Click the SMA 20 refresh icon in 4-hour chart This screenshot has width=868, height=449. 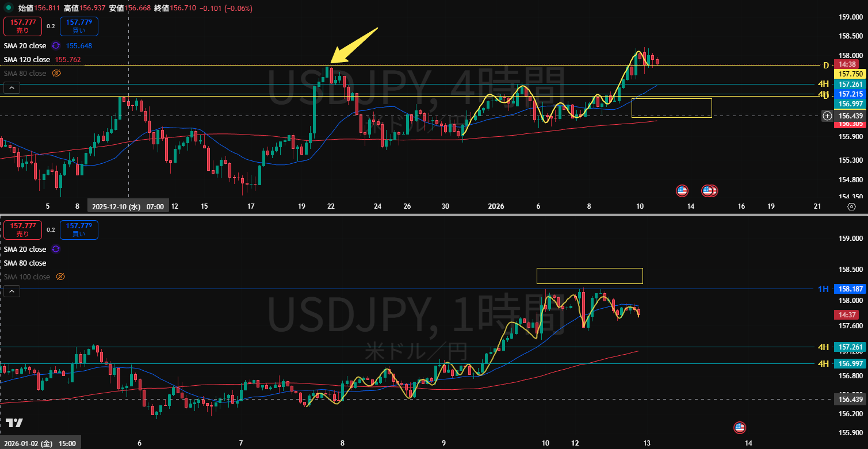coord(56,45)
